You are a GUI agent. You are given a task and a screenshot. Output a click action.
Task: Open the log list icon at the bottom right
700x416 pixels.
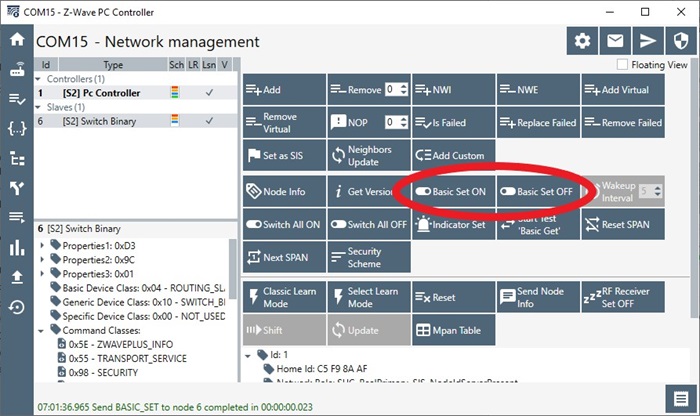(x=681, y=399)
